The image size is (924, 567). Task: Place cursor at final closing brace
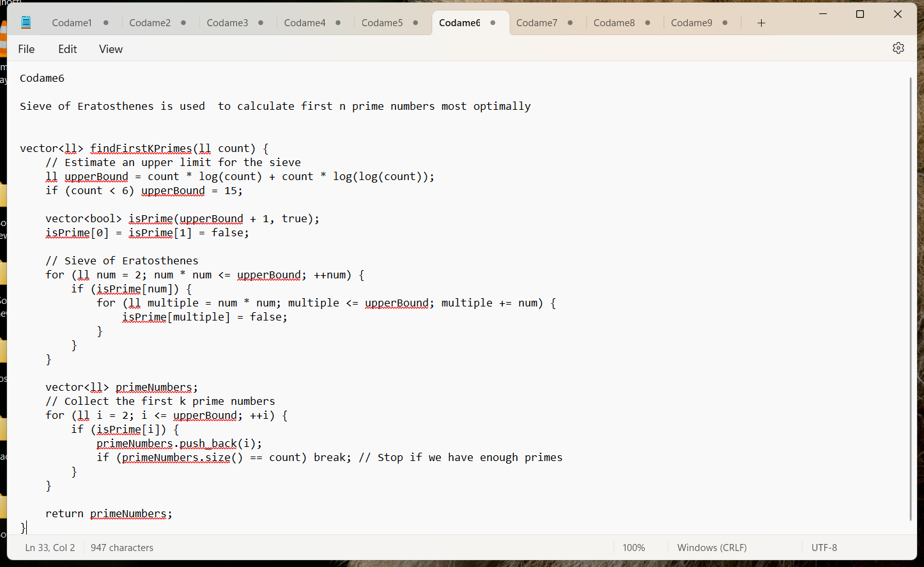pyautogui.click(x=23, y=528)
